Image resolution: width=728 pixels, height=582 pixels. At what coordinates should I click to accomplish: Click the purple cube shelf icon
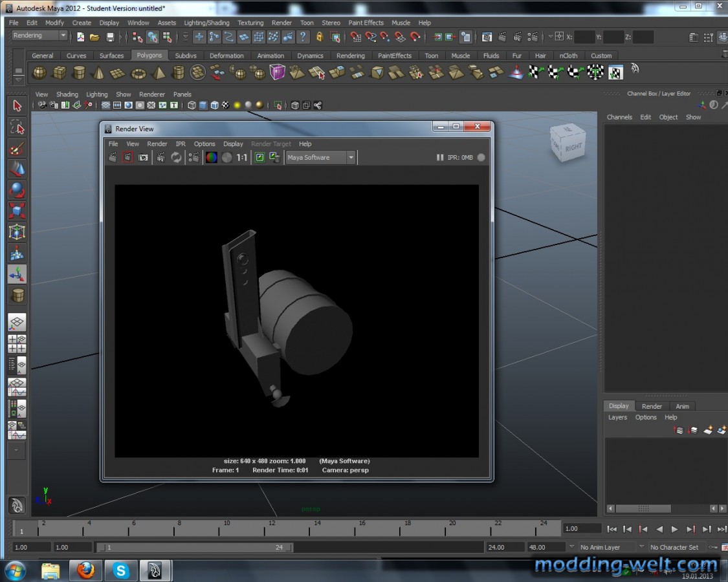(x=277, y=73)
